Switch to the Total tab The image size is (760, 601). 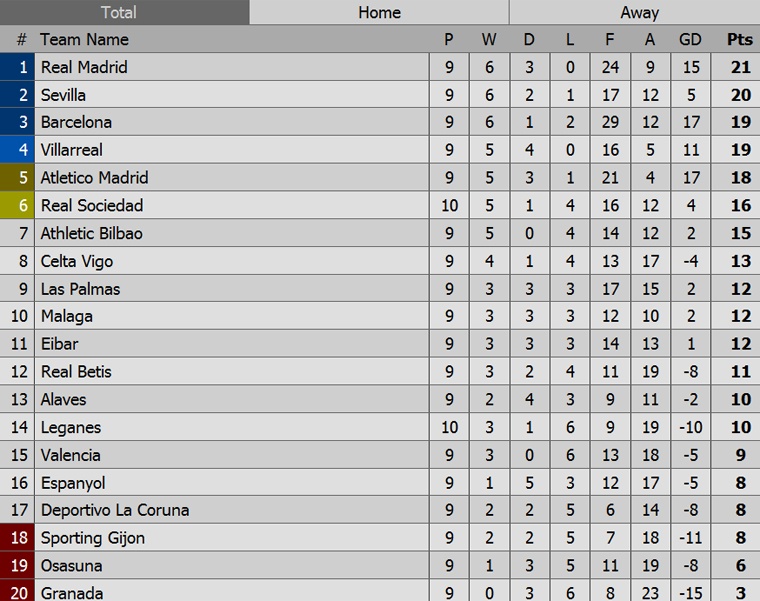pyautogui.click(x=124, y=12)
